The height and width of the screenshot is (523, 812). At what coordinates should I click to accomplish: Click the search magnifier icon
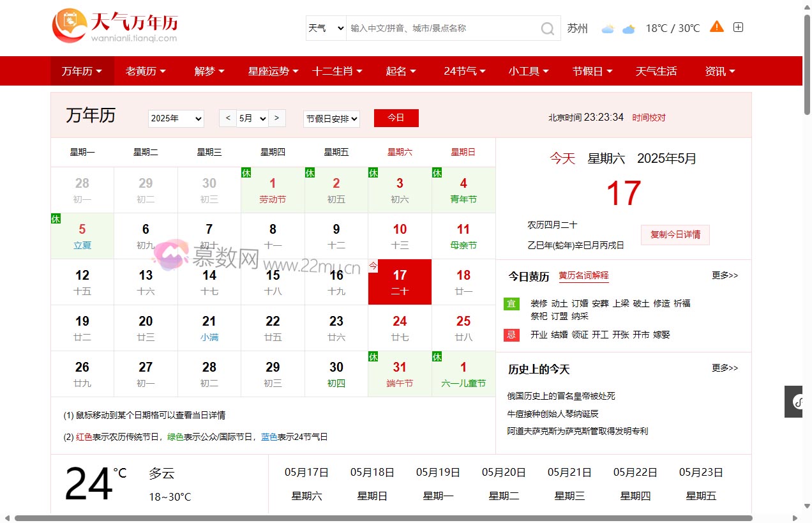click(x=547, y=29)
